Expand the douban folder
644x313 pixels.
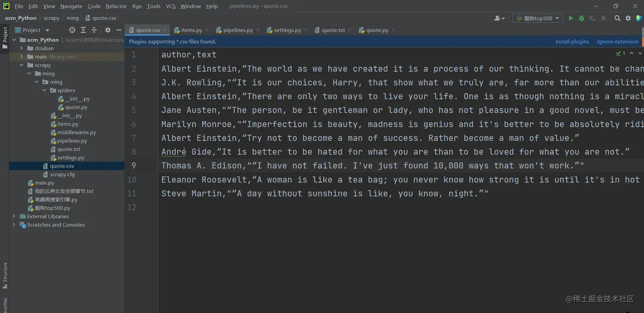[22, 48]
